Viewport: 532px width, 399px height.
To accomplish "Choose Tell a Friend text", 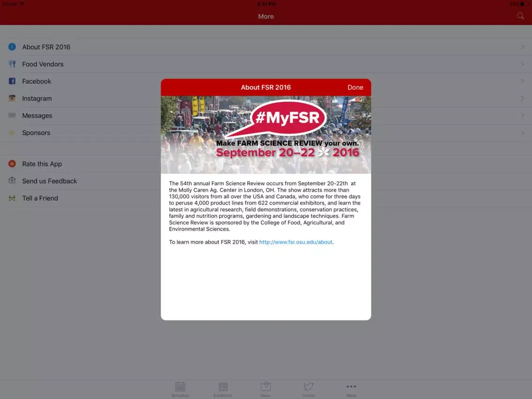I will coord(40,198).
